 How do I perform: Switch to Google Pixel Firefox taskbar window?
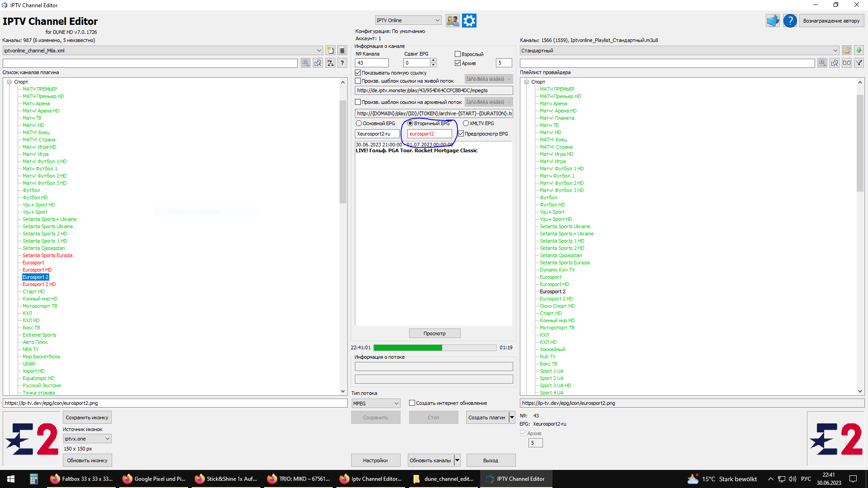coord(154,479)
